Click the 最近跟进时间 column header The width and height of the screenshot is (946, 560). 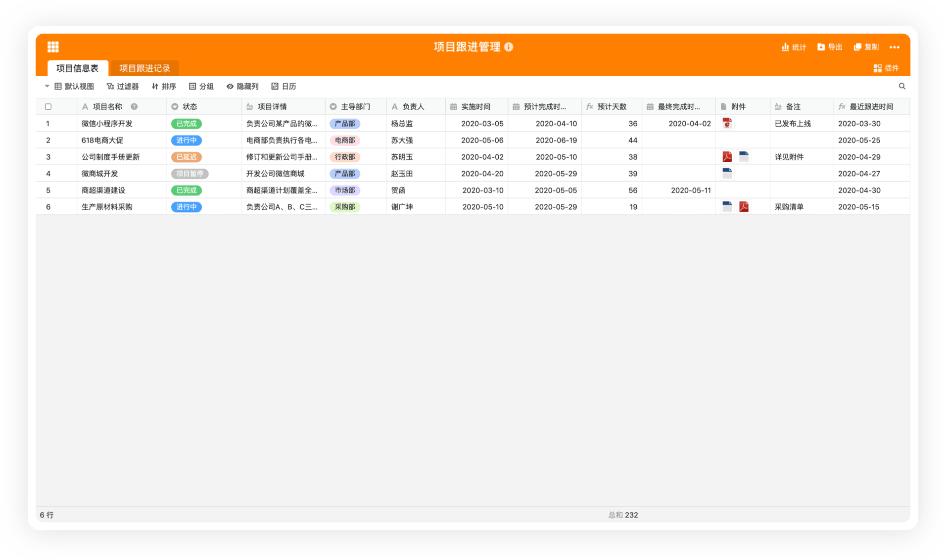(871, 107)
